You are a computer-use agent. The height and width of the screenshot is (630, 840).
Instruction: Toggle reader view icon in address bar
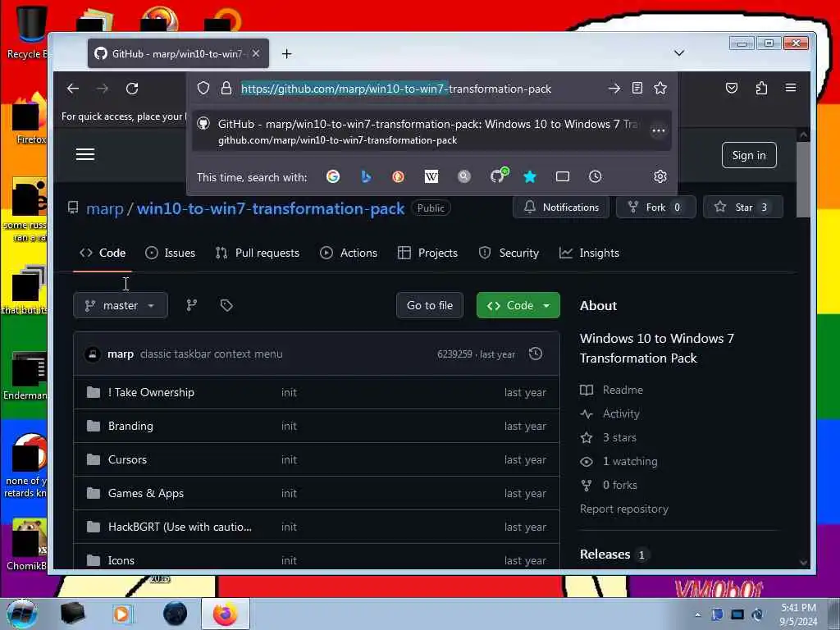click(637, 88)
